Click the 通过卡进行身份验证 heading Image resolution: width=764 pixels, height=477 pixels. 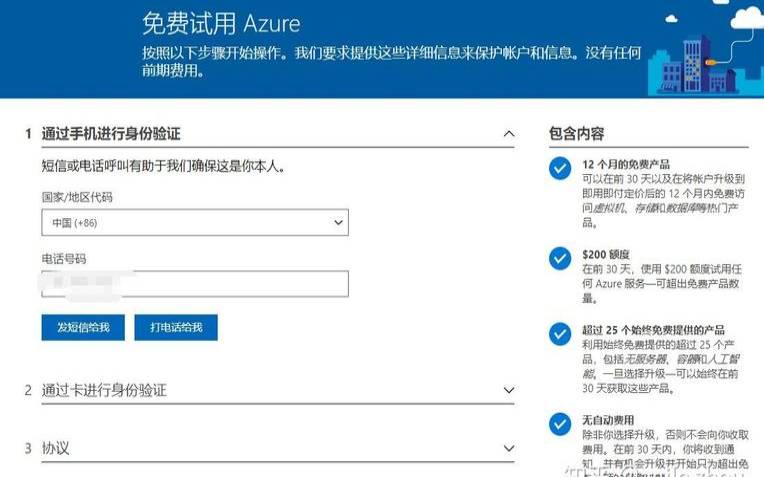pyautogui.click(x=104, y=390)
